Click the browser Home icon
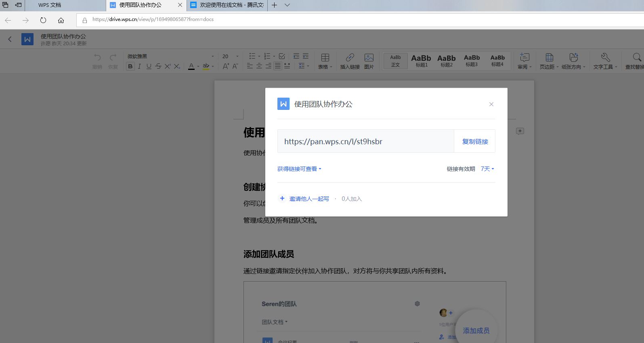 coord(61,20)
